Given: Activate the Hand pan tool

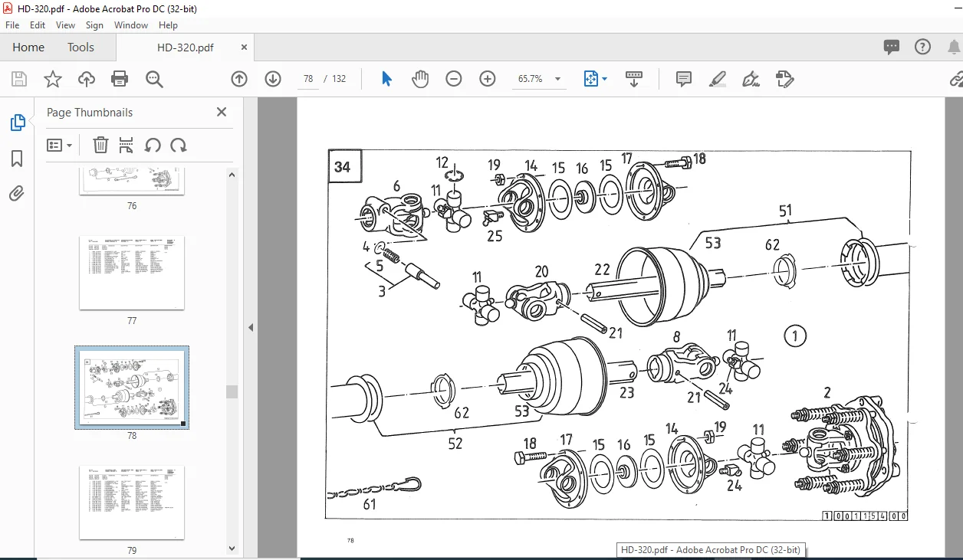Looking at the screenshot, I should point(420,79).
